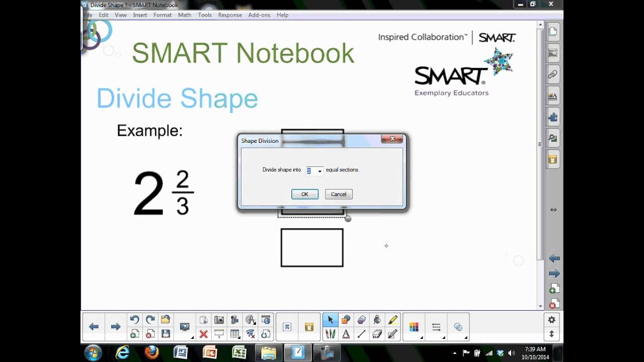644x362 pixels.
Task: Open the side tab with magnifier icon
Action: tap(553, 138)
